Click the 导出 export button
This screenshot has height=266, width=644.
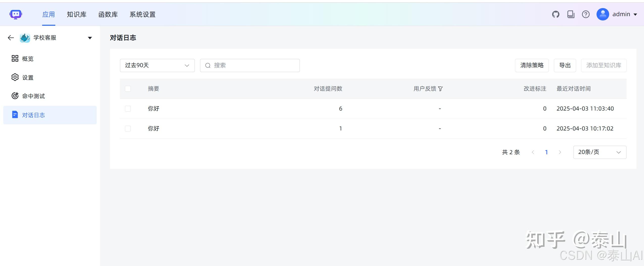(x=565, y=65)
